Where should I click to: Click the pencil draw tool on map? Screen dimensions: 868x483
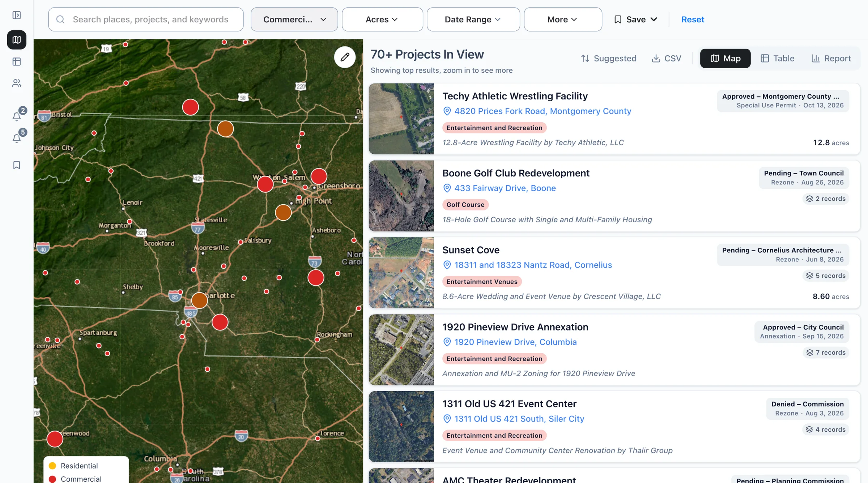(x=345, y=57)
